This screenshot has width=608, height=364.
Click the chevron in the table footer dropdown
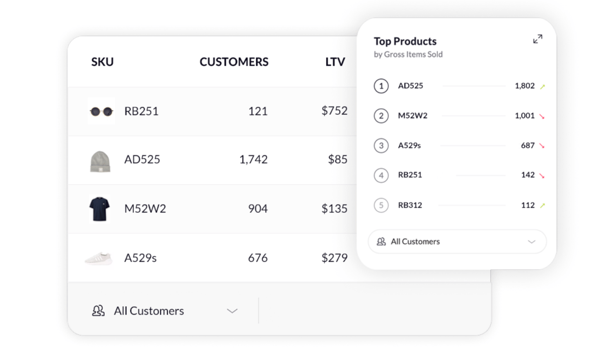[232, 311]
